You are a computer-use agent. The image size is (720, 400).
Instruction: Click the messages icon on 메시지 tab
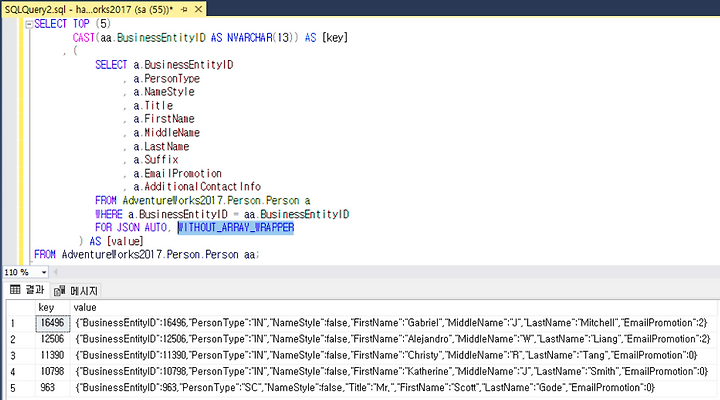[59, 291]
